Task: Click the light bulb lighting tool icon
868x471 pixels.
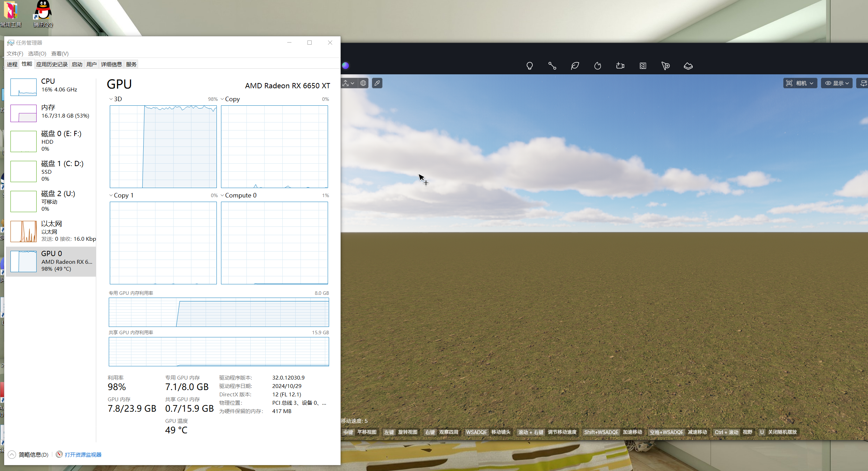Action: click(x=530, y=66)
